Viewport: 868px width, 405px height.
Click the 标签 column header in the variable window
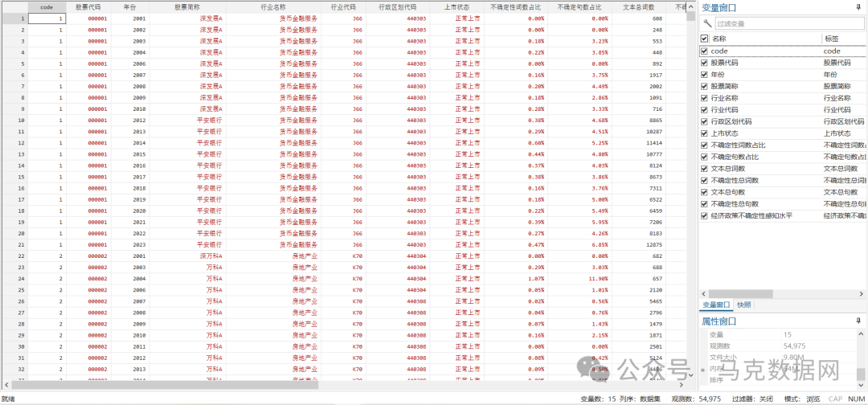click(843, 39)
